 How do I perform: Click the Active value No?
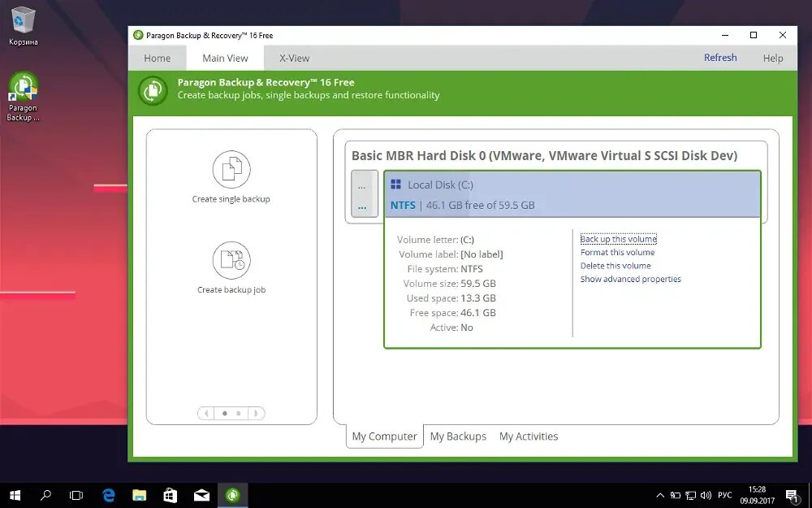click(467, 328)
